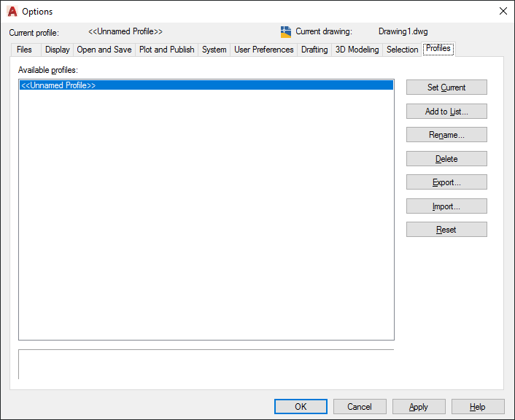
Task: Rename the selected profile
Action: (446, 135)
